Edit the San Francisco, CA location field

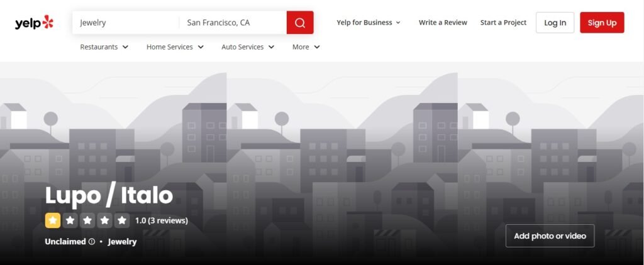(233, 23)
